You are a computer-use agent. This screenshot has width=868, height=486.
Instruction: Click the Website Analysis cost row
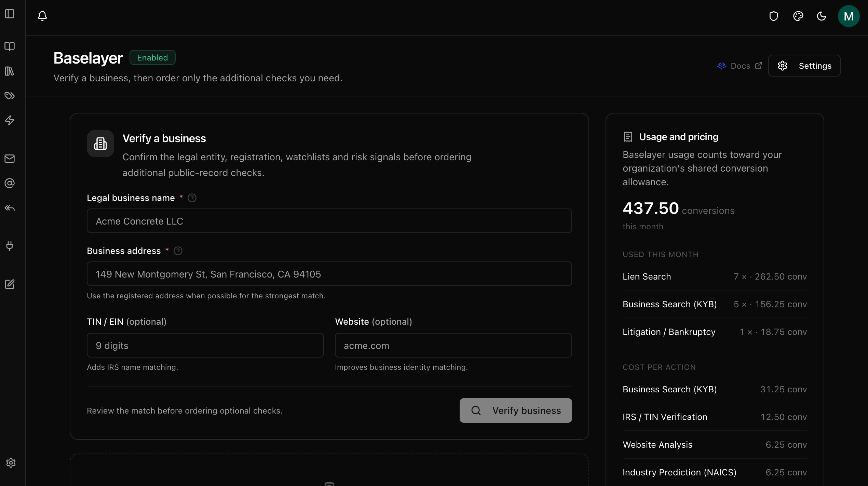click(715, 445)
